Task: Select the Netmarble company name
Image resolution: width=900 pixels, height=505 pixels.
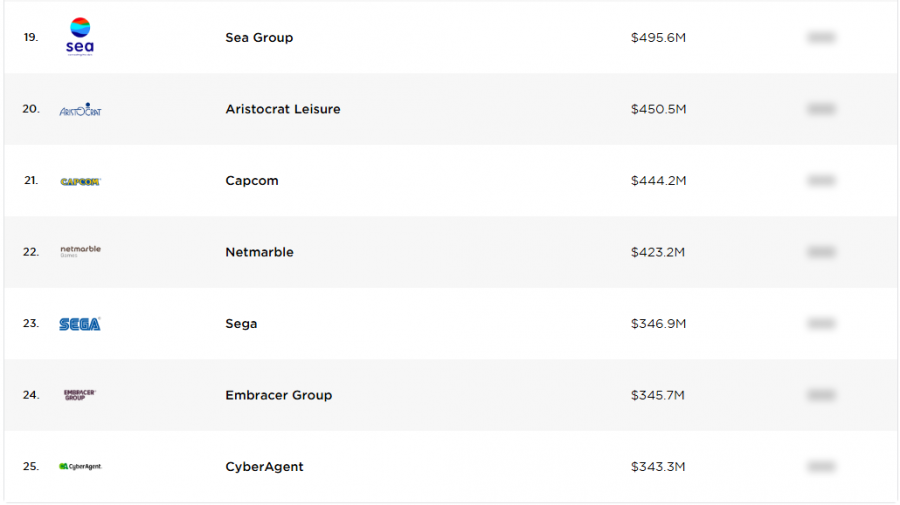Action: coord(259,252)
